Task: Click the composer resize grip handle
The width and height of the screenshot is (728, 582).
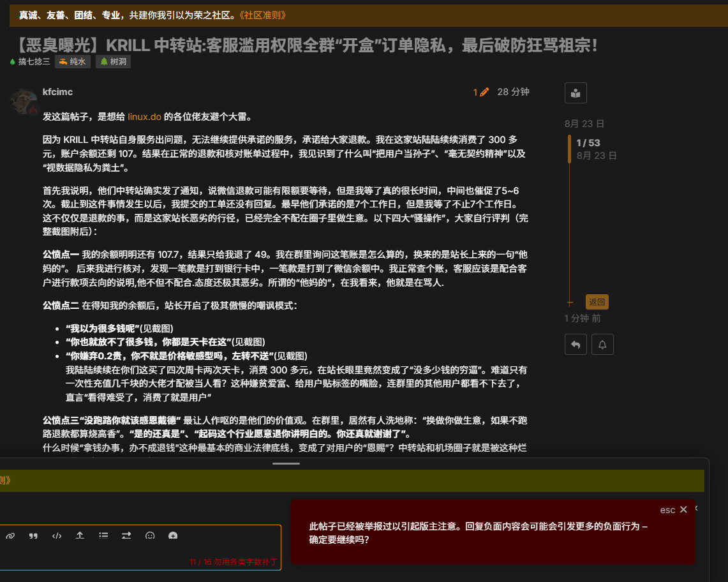Action: pyautogui.click(x=286, y=463)
